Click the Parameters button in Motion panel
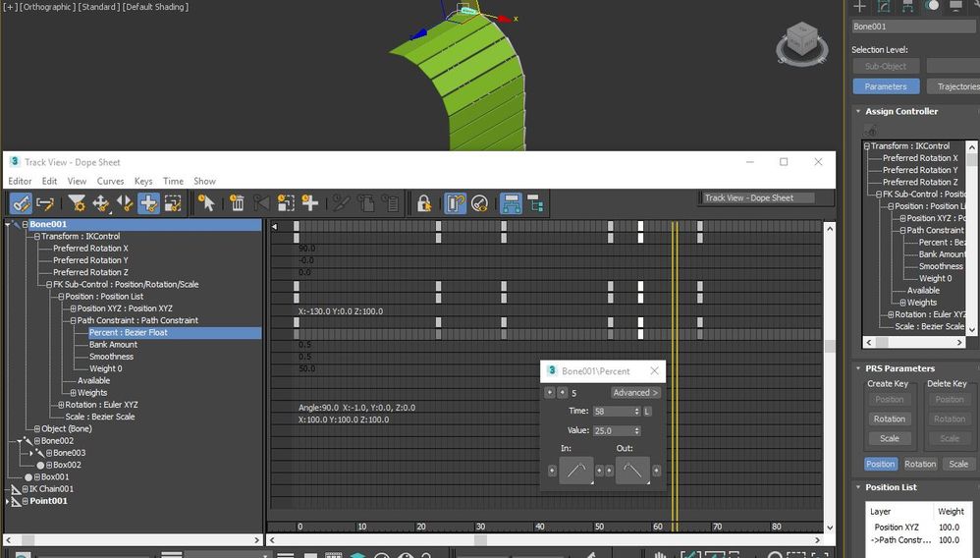 coord(886,86)
